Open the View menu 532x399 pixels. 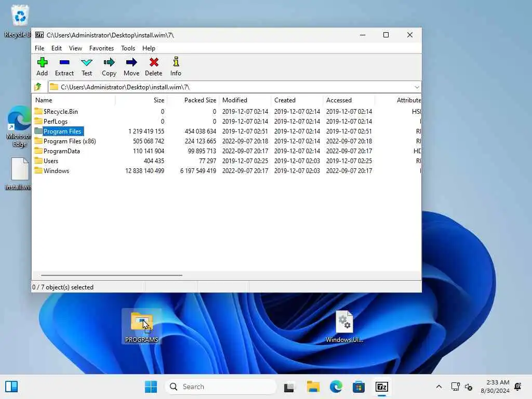point(75,48)
